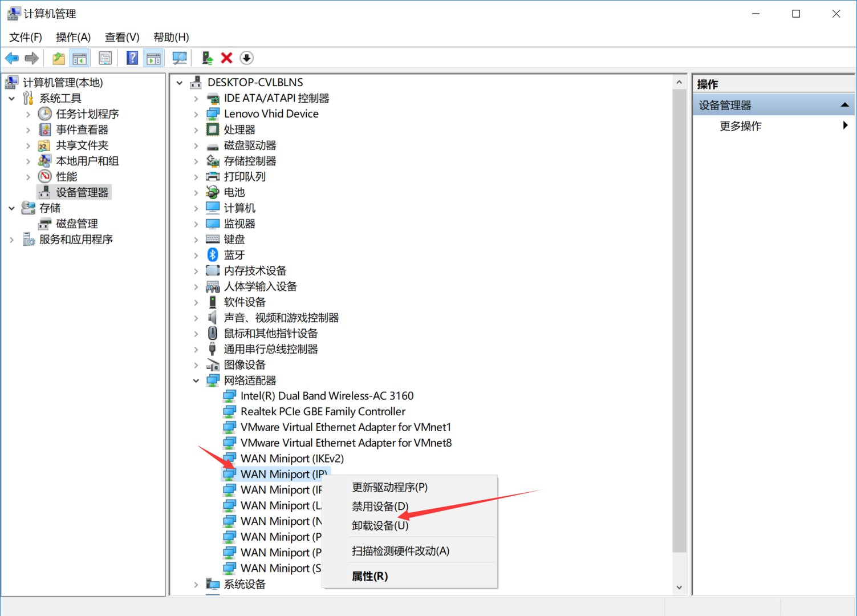Collapse the 网络适配器 category
Image resolution: width=857 pixels, height=616 pixels.
coord(196,380)
